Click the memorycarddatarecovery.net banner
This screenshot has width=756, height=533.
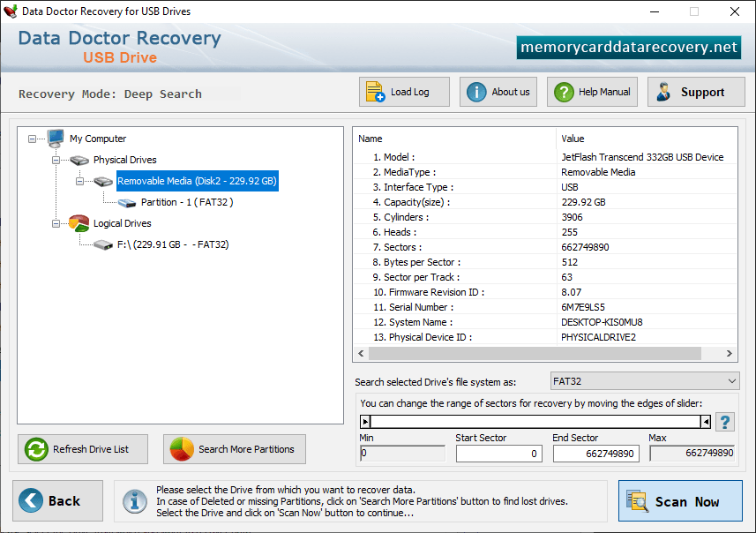(629, 48)
